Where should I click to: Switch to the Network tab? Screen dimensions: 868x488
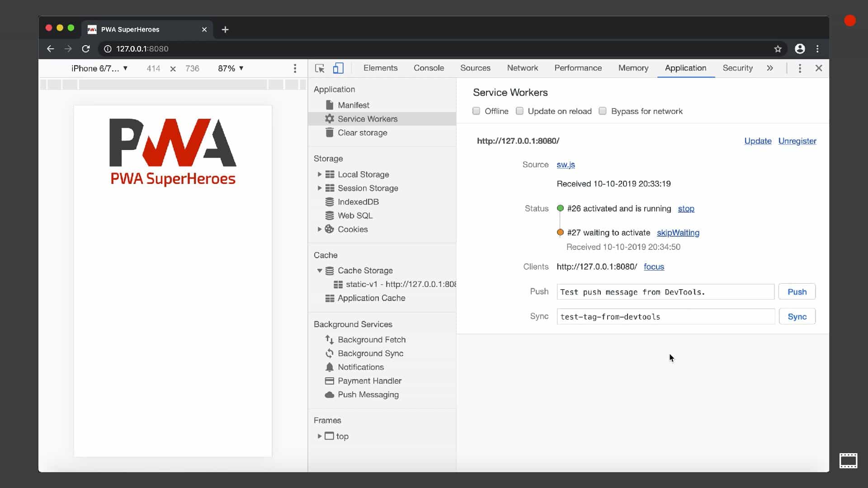tap(522, 68)
